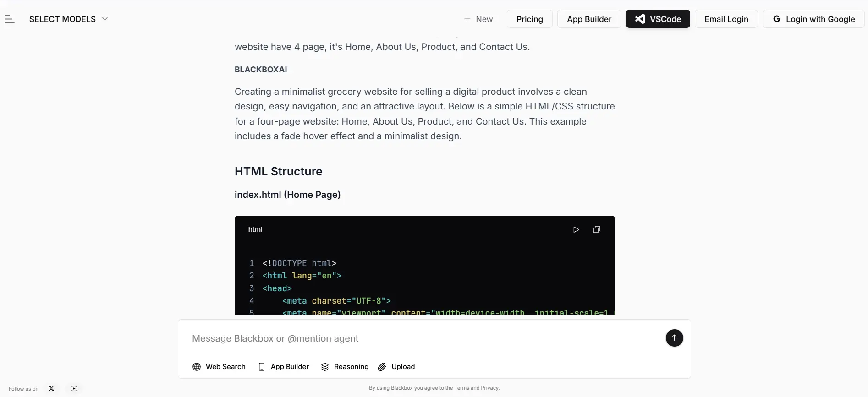Viewport: 868px width, 397px height.
Task: Click the VSCode button
Action: pyautogui.click(x=658, y=19)
